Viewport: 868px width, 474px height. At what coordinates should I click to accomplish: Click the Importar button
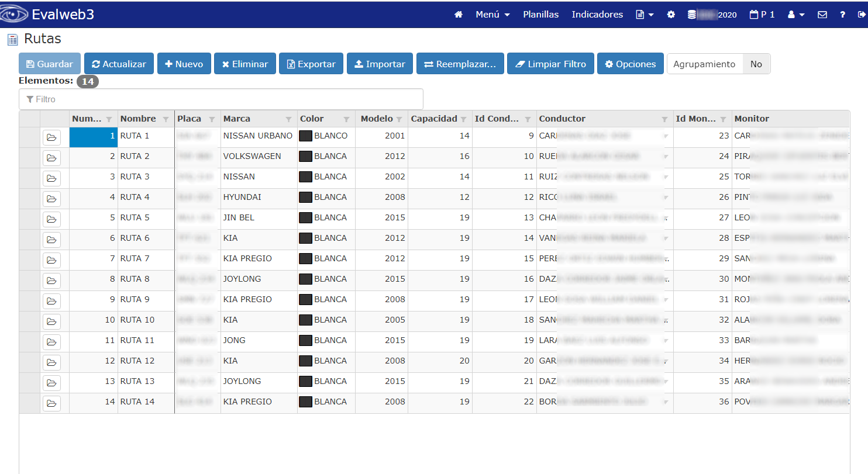pyautogui.click(x=380, y=64)
